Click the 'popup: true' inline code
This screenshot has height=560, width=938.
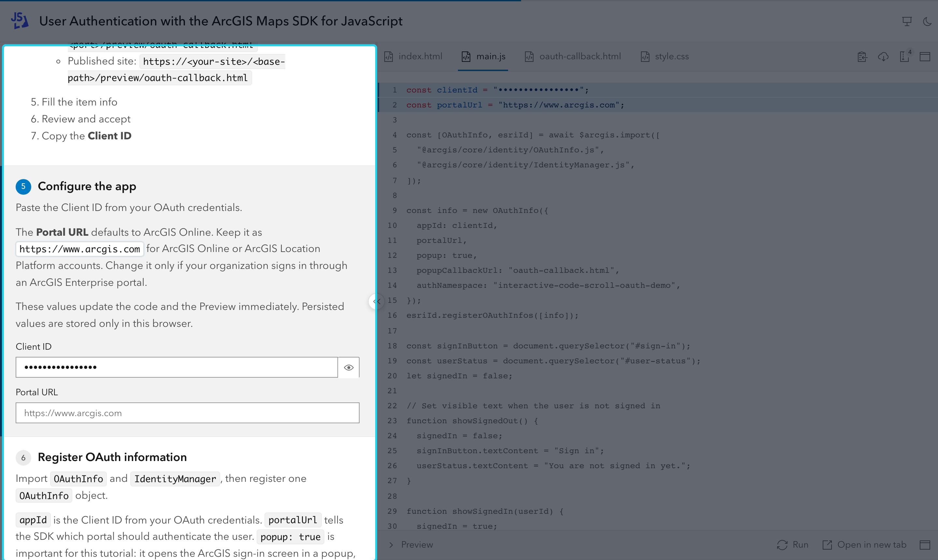click(290, 537)
